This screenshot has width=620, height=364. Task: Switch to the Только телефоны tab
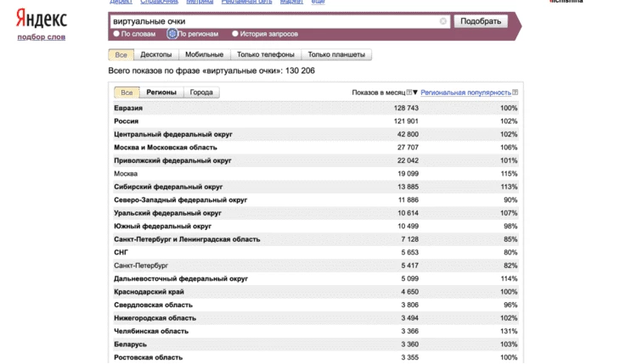pos(266,54)
